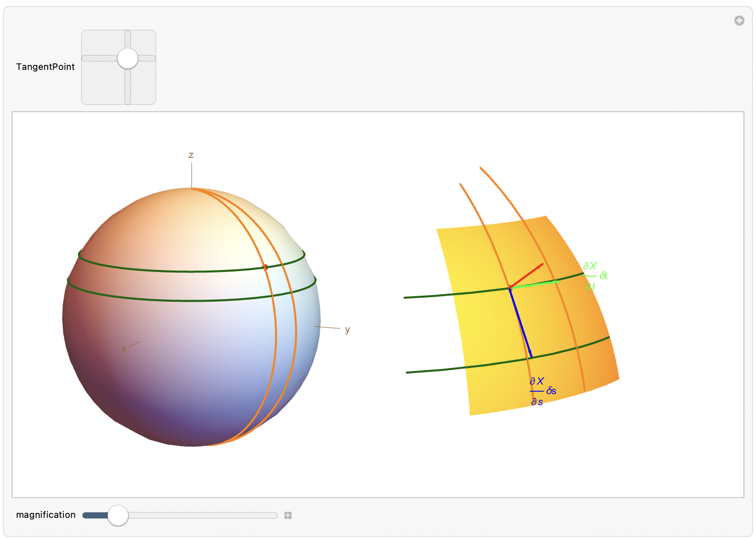This screenshot has height=538, width=756.
Task: Expand the magnification slider controls
Action: [x=288, y=515]
